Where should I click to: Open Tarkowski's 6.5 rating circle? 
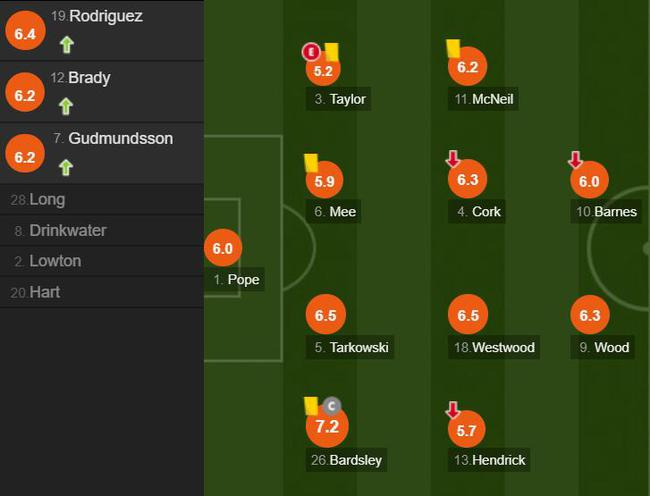pyautogui.click(x=325, y=315)
